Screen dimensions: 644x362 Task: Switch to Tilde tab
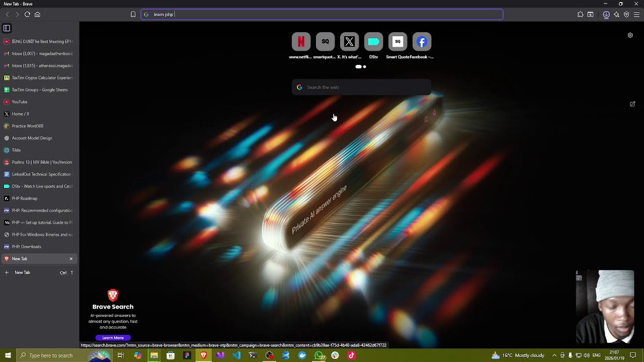click(x=39, y=150)
